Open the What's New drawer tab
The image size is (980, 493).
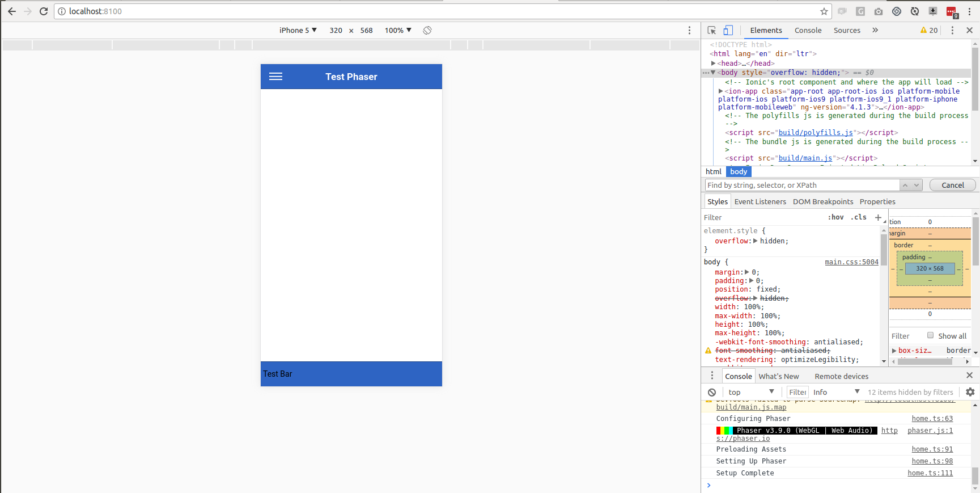[779, 376]
